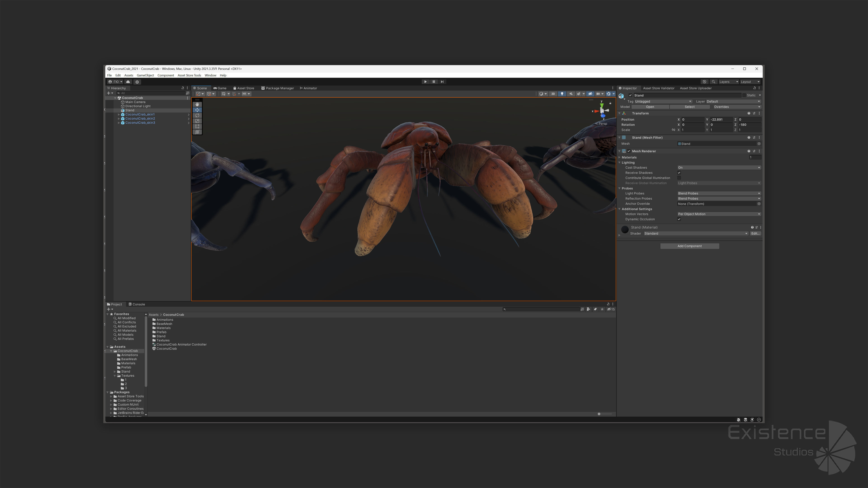Toggle scene visibility eye icon

point(590,94)
